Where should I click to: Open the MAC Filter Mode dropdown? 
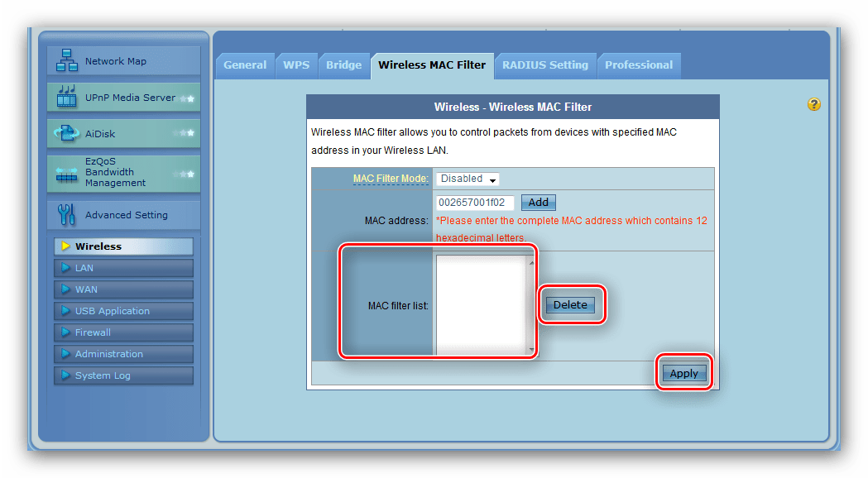(x=468, y=179)
